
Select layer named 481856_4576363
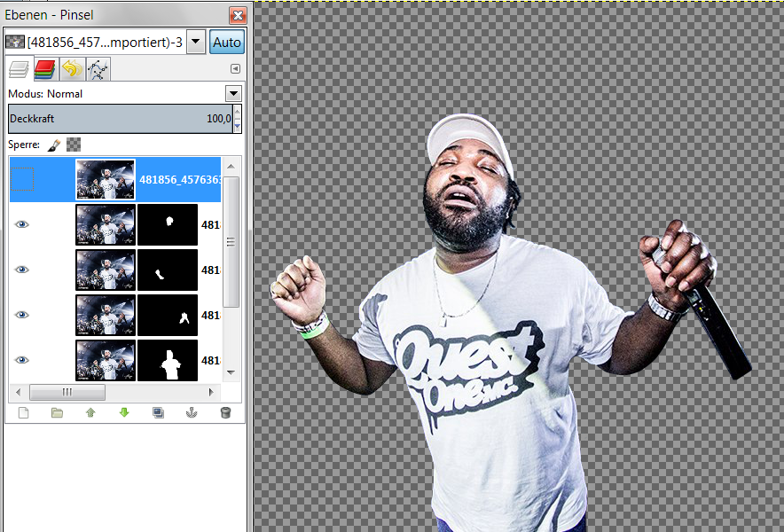coord(180,179)
